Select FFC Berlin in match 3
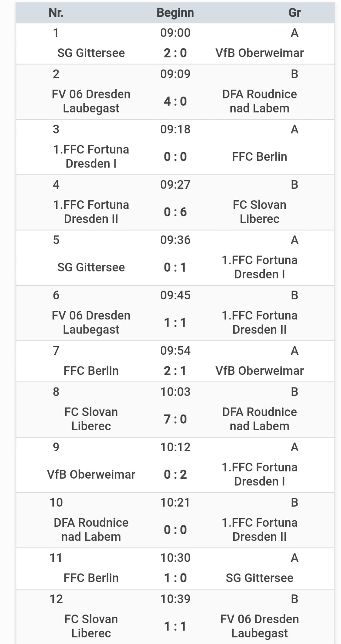The width and height of the screenshot is (341, 644). 259,157
